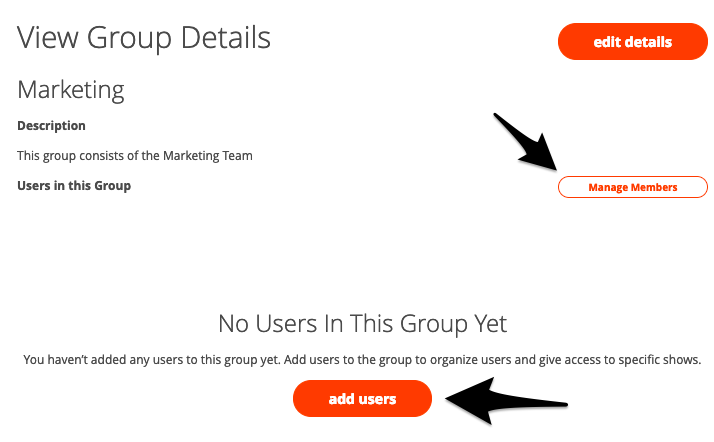Click the word "Yet" in the empty-state heading
Screen dimensions: 714x442
point(487,324)
